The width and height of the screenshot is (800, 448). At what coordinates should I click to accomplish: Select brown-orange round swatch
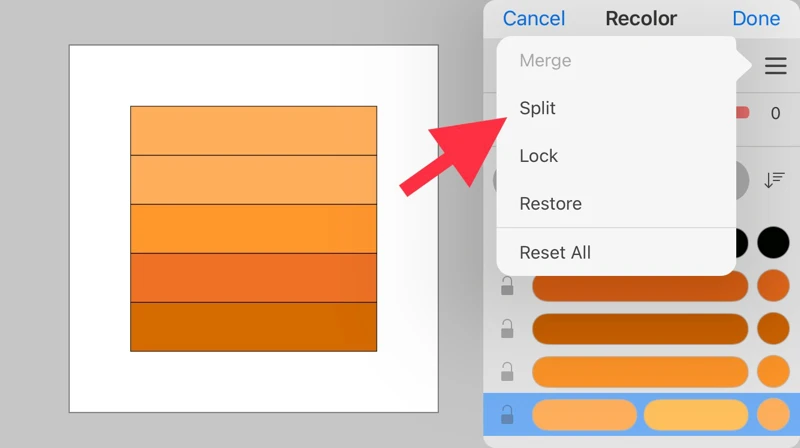point(773,328)
